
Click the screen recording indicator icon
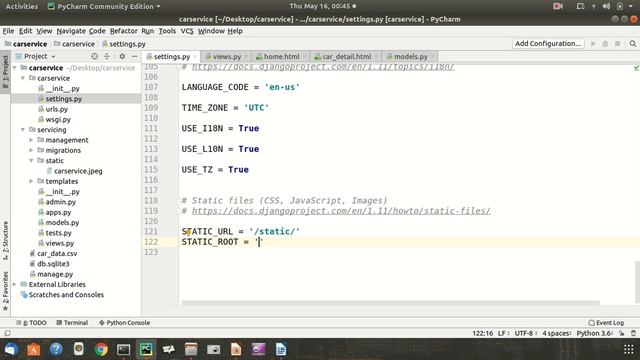tap(558, 6)
